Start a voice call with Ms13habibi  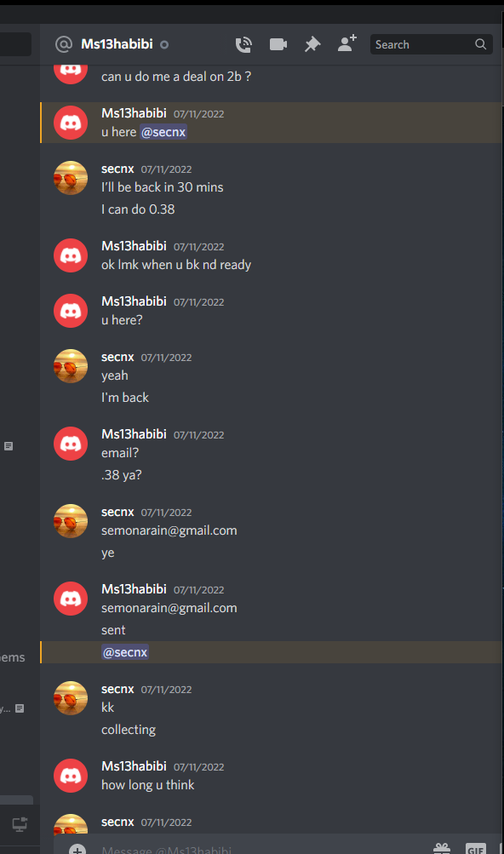click(243, 44)
